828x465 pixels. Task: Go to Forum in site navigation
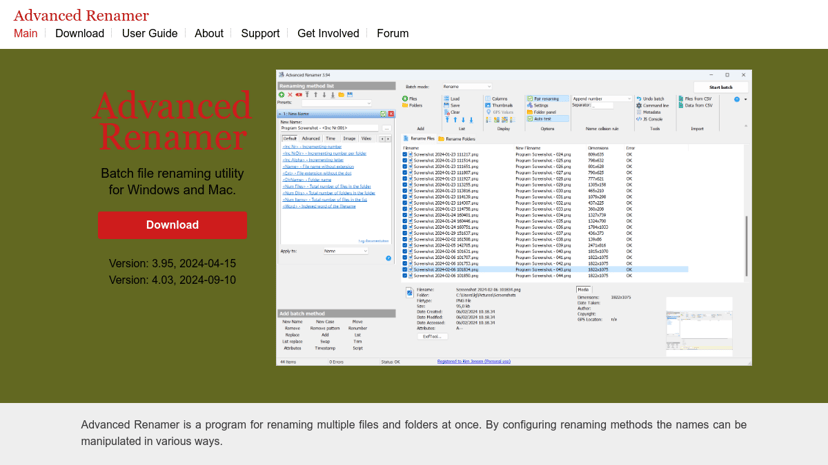(x=392, y=33)
